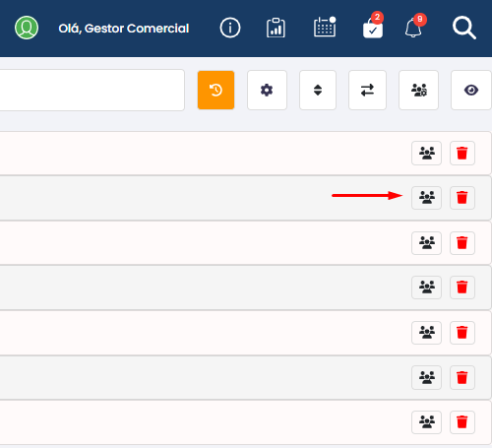The height and width of the screenshot is (448, 492).
Task: Delete third row using trash icon
Action: click(462, 243)
